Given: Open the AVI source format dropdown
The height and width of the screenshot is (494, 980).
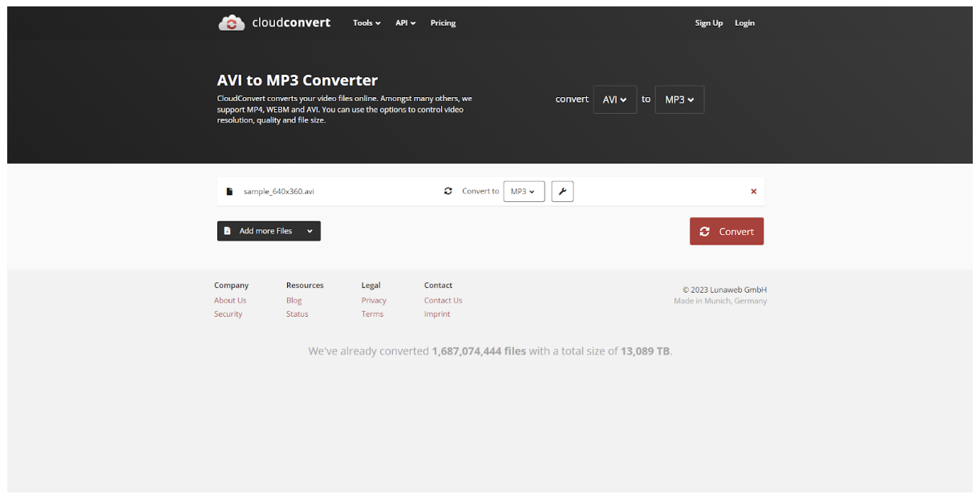Looking at the screenshot, I should click(x=615, y=99).
